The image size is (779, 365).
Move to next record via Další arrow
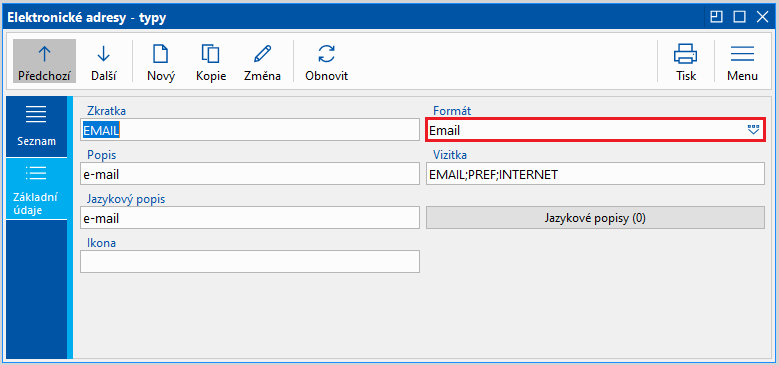[104, 61]
